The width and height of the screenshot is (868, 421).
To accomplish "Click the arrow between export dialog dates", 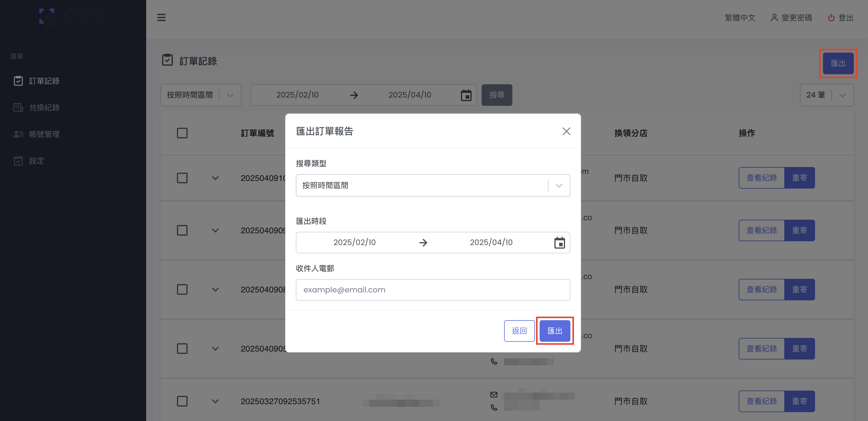I will 423,242.
